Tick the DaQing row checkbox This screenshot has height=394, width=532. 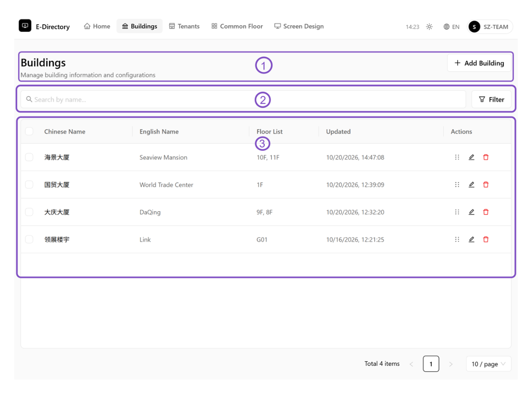click(x=29, y=212)
